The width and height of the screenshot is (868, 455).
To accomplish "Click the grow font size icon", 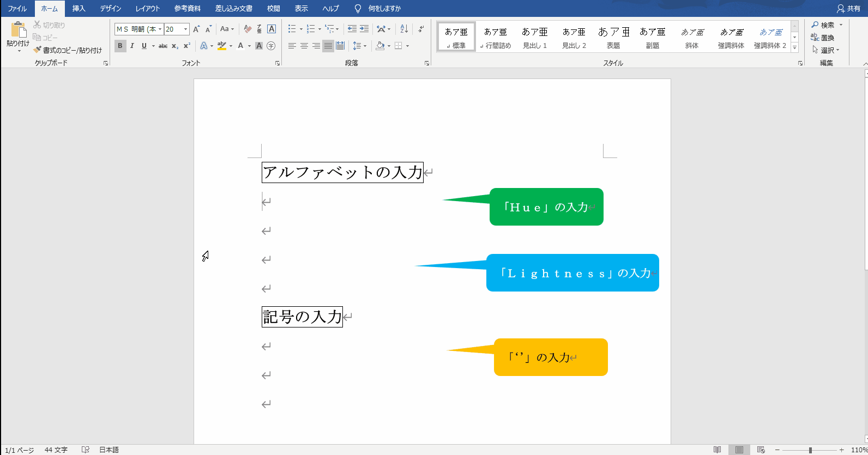I will [196, 29].
